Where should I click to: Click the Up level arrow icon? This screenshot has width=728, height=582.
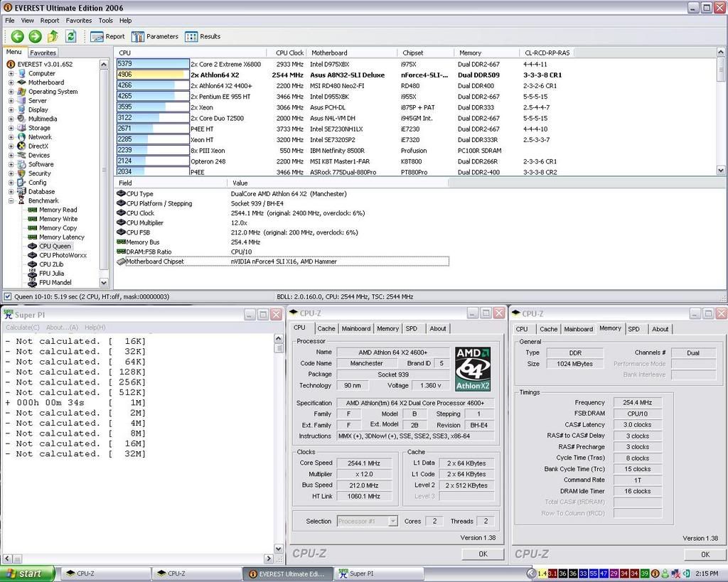click(x=53, y=36)
